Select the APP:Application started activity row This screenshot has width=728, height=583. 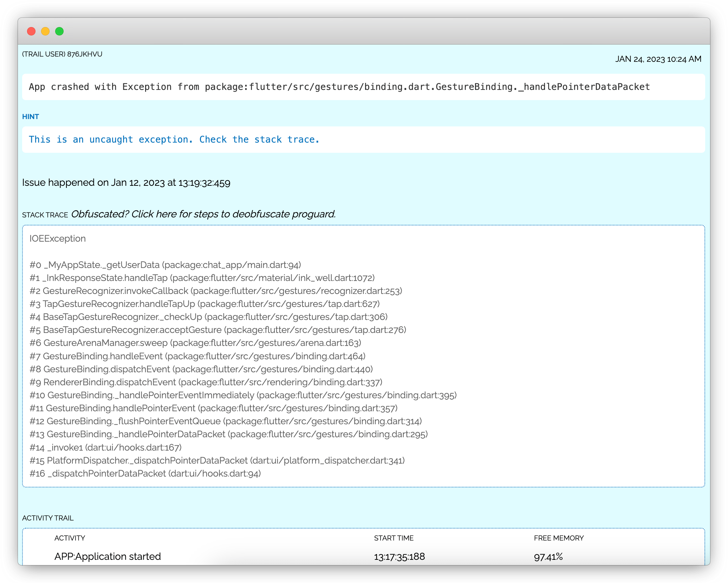(108, 556)
